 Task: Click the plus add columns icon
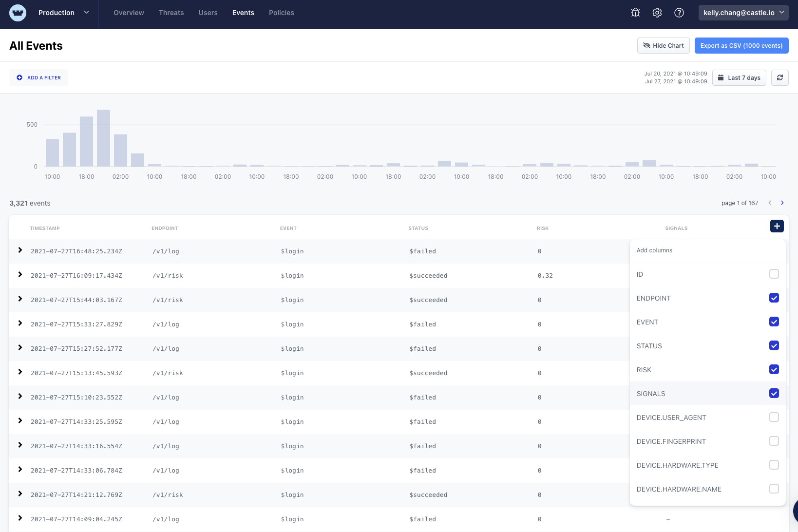pos(777,226)
